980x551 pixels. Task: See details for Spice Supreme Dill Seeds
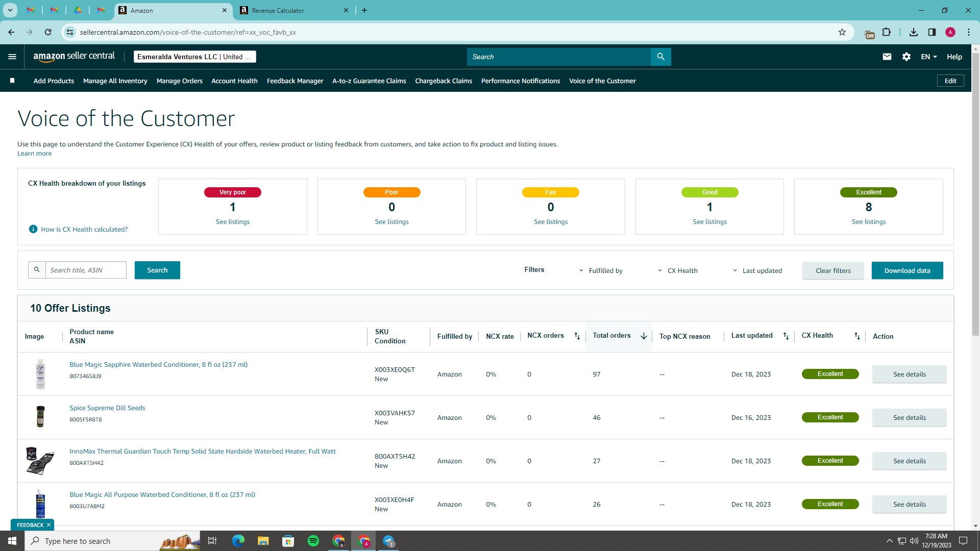[x=909, y=417]
